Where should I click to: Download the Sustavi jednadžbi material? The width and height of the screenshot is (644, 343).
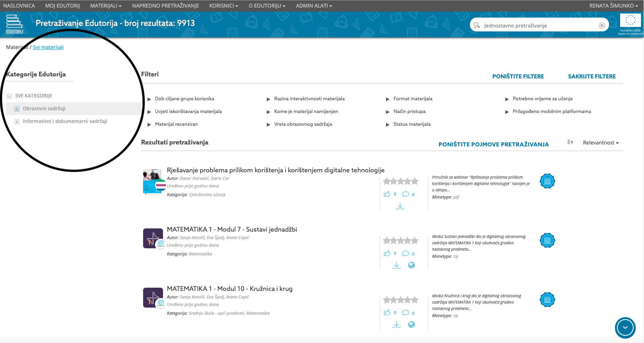point(396,265)
